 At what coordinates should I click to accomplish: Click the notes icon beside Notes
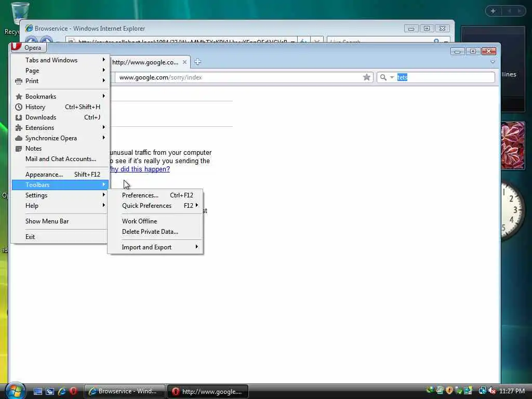coord(19,149)
